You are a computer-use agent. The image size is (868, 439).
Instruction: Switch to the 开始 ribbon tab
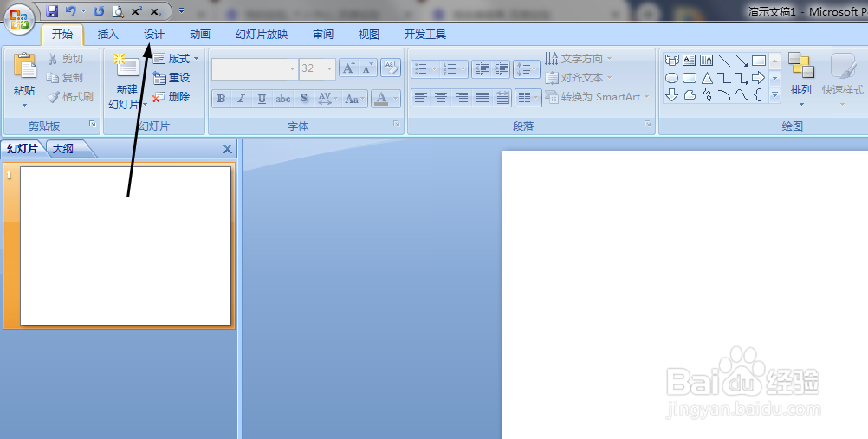[62, 35]
